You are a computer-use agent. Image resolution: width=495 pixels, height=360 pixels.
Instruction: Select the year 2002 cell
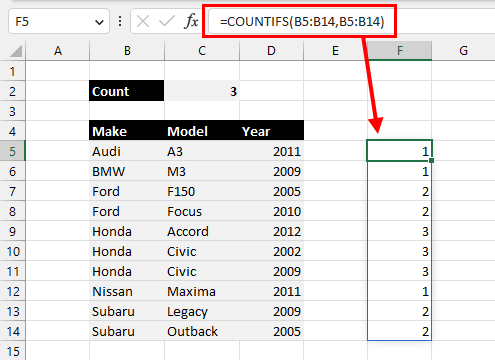click(272, 251)
